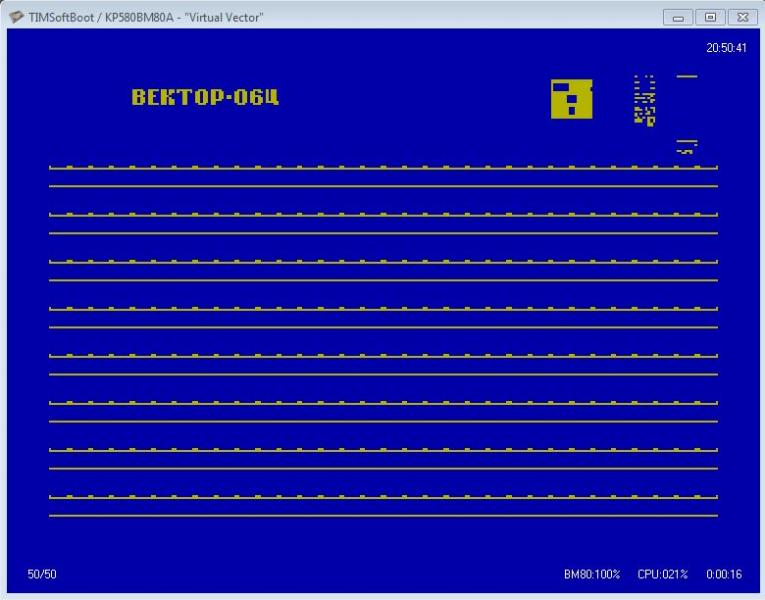Image resolution: width=765 pixels, height=600 pixels.
Task: Click the 20:50:41 clock display
Action: pyautogui.click(x=726, y=47)
